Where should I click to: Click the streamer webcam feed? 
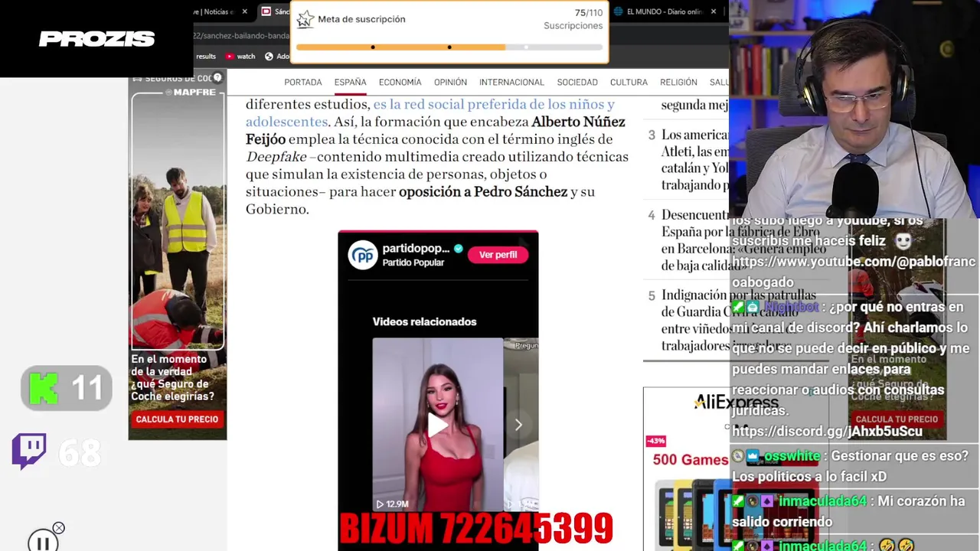click(x=854, y=109)
